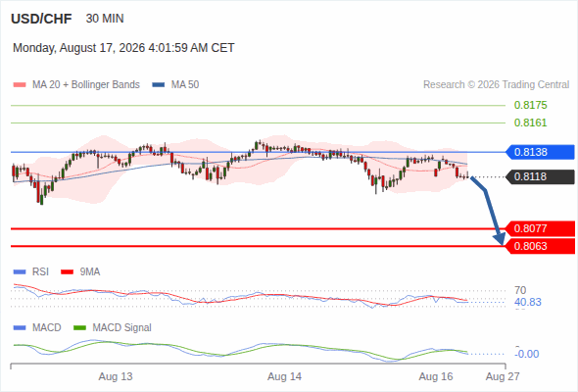Click the Aug 14 date axis label
The width and height of the screenshot is (578, 392).
284,377
